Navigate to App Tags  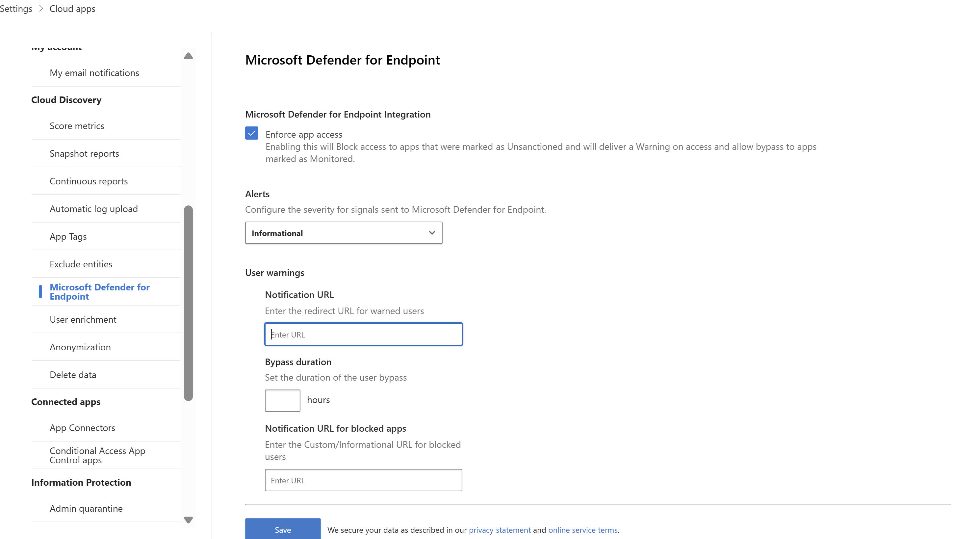68,237
